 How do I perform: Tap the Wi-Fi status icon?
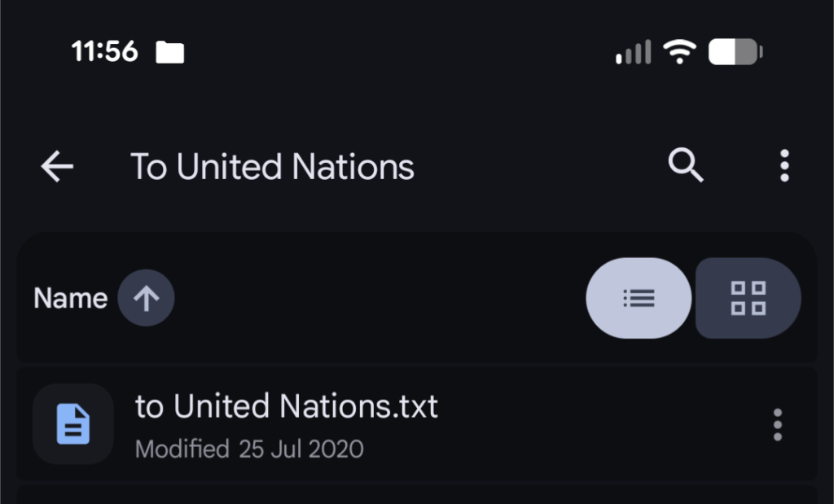point(678,53)
